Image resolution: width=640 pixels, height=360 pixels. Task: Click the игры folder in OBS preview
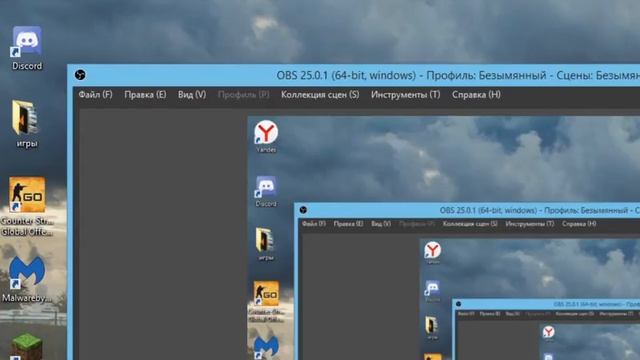[265, 241]
